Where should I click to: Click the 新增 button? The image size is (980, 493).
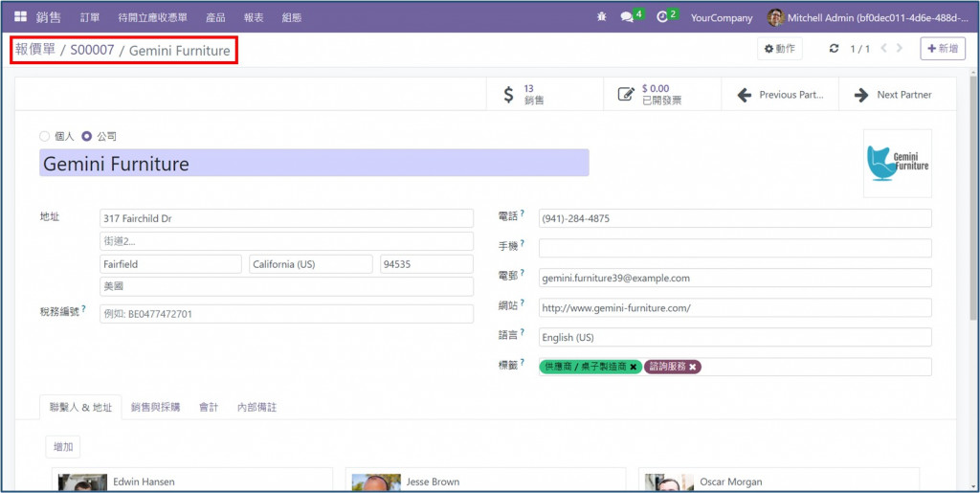point(943,49)
